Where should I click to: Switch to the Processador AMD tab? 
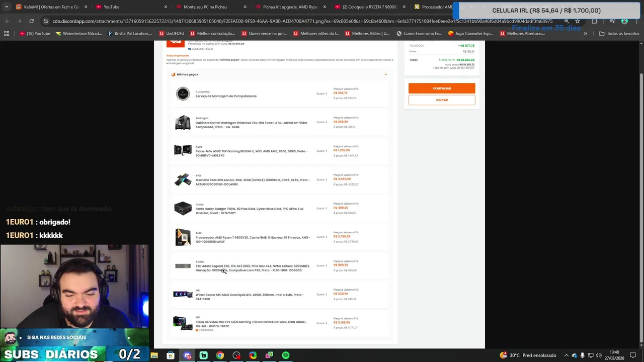click(x=433, y=7)
